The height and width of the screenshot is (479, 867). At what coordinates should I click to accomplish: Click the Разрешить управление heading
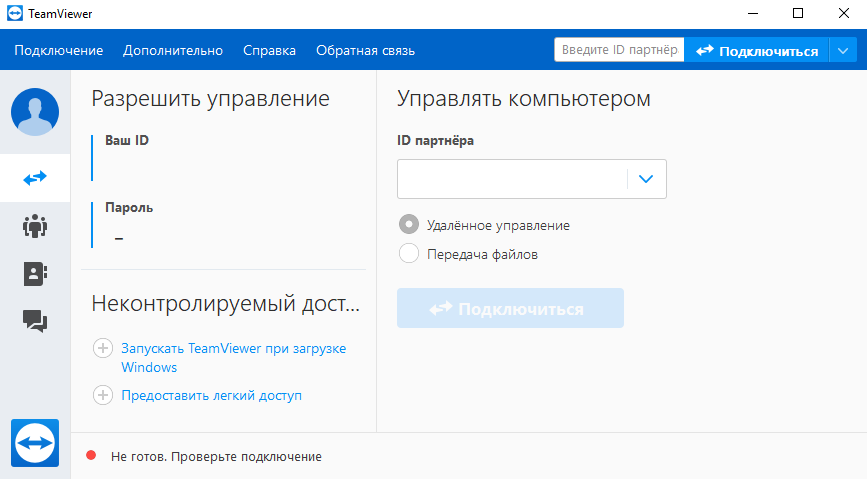211,99
